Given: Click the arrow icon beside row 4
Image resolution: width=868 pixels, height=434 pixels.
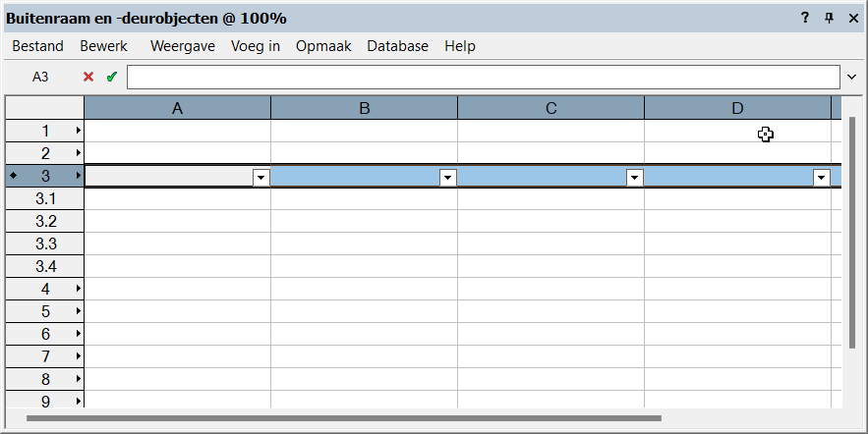Looking at the screenshot, I should point(78,289).
